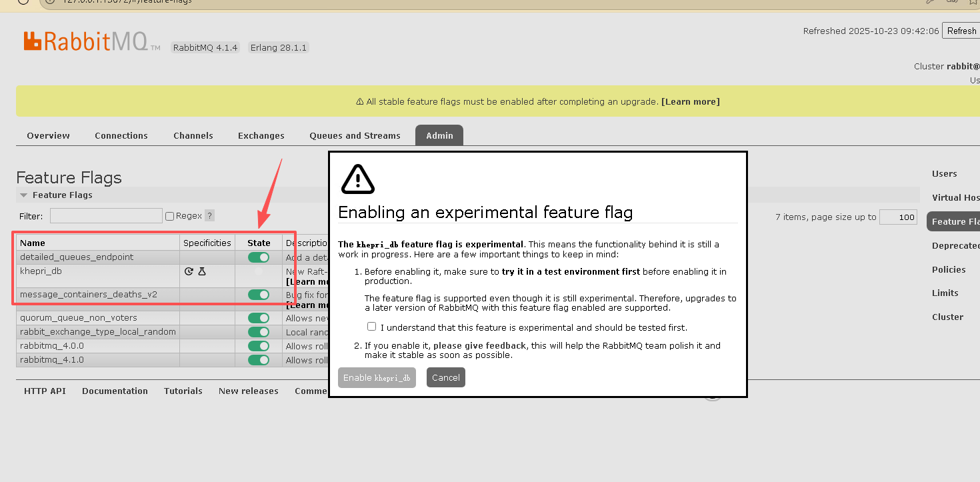The image size is (980, 482).
Task: Open the Tutorials footer link
Action: tap(183, 391)
